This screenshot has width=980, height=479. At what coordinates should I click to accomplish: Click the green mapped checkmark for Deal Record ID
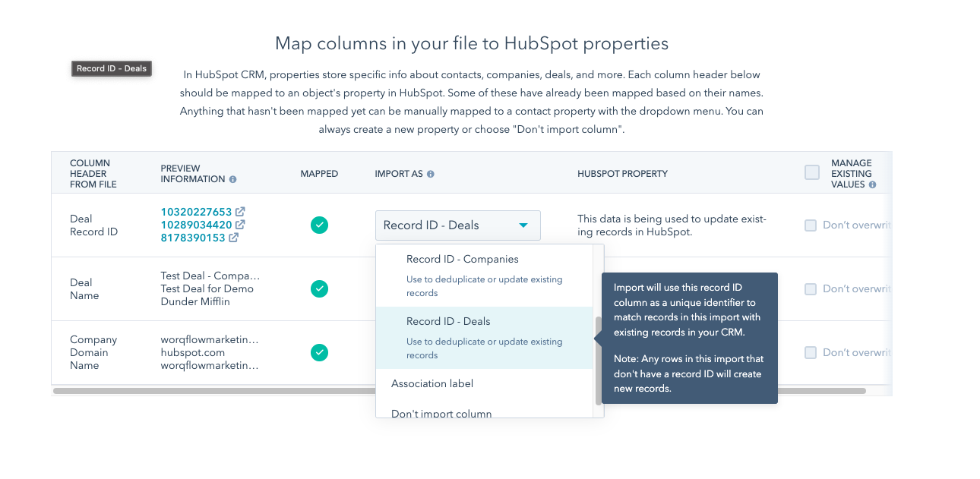tap(319, 225)
